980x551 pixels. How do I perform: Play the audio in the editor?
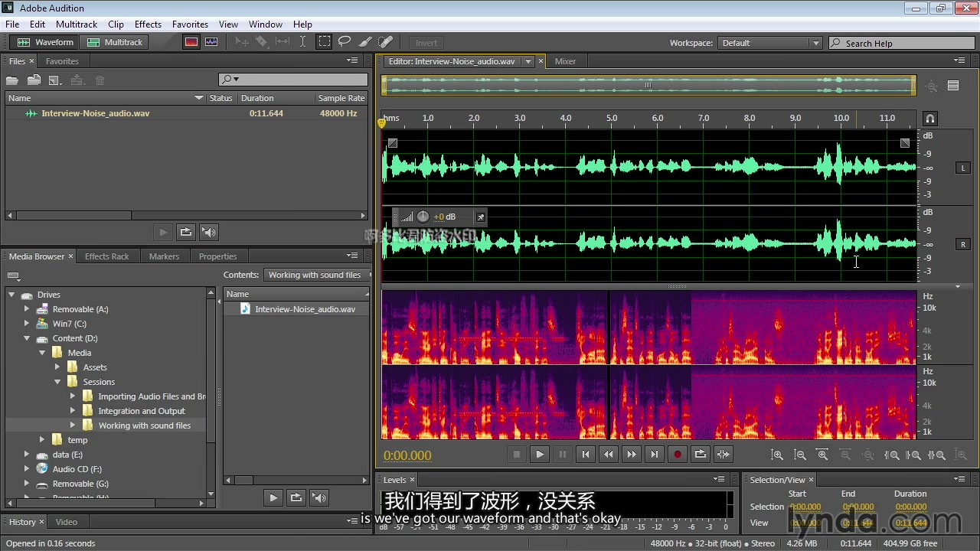(x=540, y=454)
